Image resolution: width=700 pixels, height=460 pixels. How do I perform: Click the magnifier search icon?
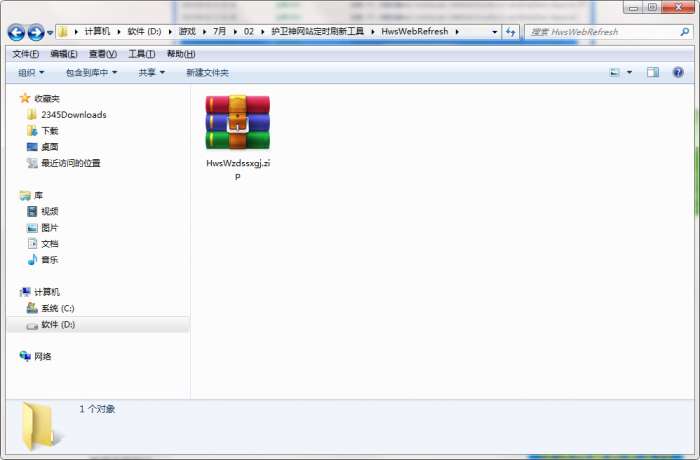(685, 32)
